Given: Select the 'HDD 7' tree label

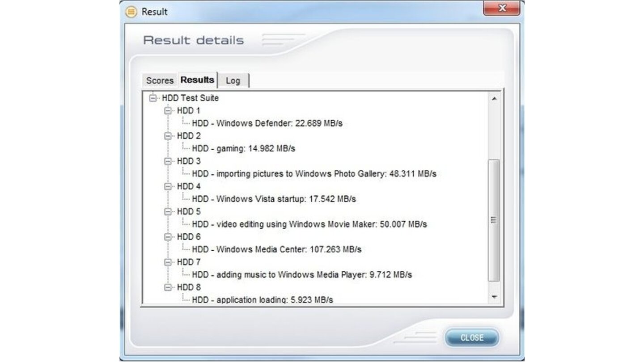Looking at the screenshot, I should tap(189, 262).
